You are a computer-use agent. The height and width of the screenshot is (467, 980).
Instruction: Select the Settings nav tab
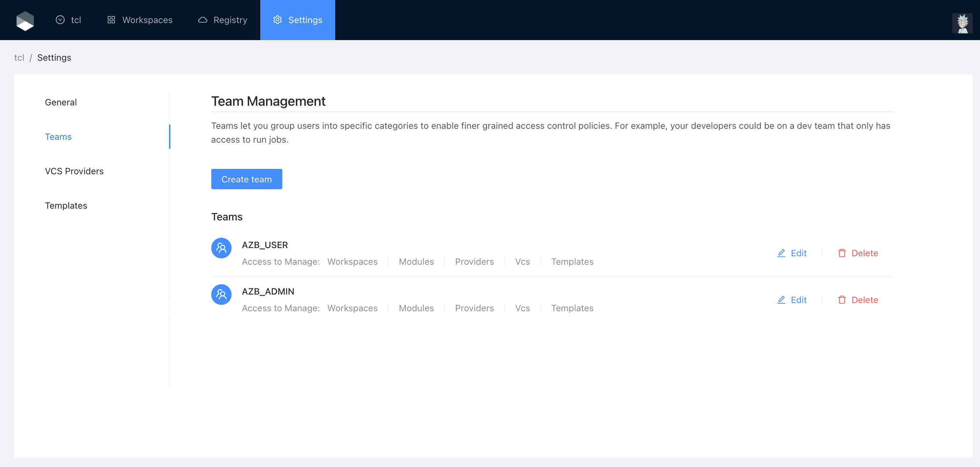298,20
